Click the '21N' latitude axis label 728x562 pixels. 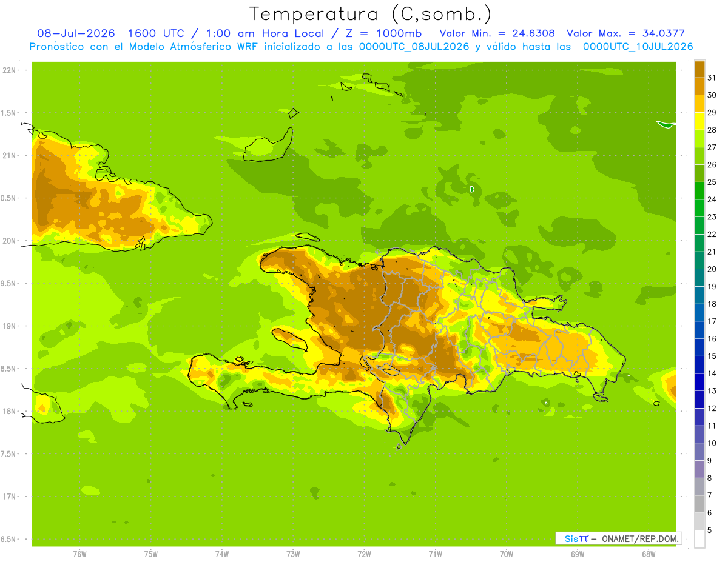click(8, 155)
